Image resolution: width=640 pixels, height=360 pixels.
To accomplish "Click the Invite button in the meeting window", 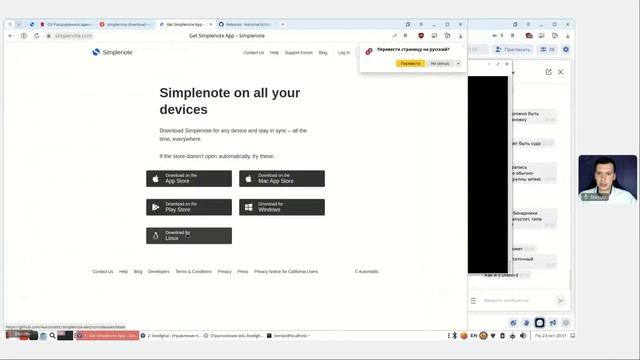I will pos(513,49).
